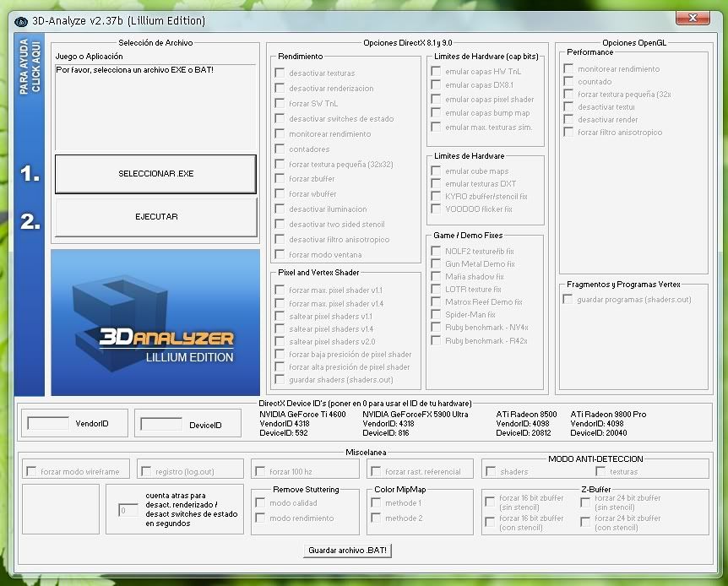Toggle emular capas DX8.1
The height and width of the screenshot is (586, 728).
tap(436, 84)
